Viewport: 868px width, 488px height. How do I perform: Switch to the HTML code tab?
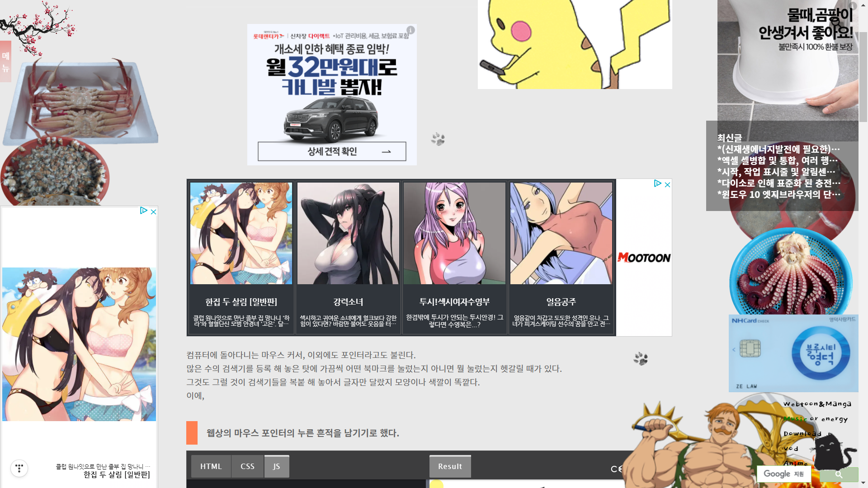click(211, 466)
